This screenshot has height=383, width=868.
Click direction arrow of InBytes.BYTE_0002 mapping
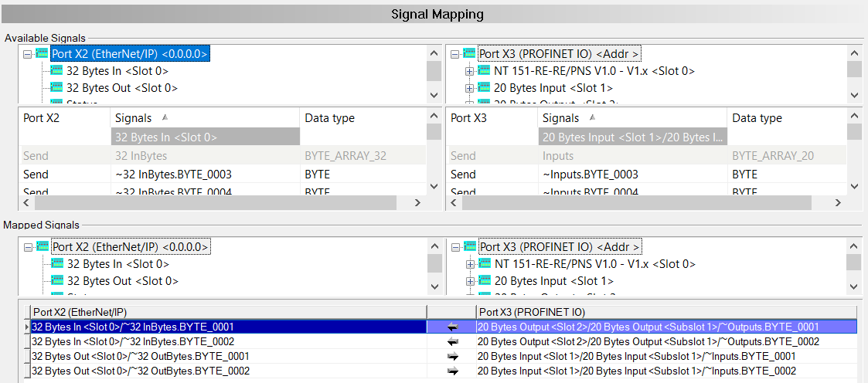pyautogui.click(x=453, y=341)
